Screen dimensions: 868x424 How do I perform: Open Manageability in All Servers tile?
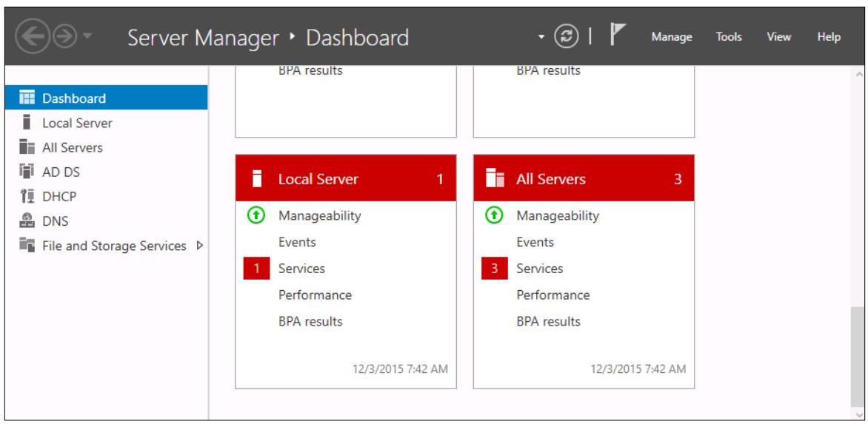(x=558, y=215)
